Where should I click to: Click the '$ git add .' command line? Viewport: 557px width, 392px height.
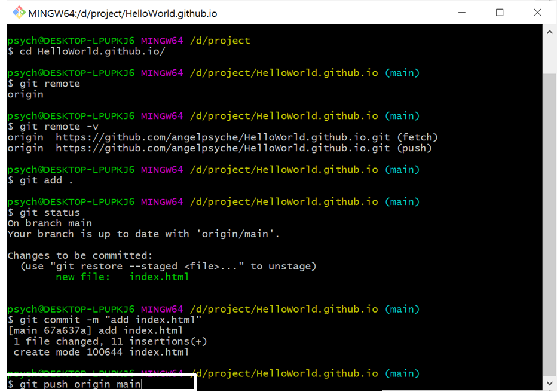tap(41, 180)
